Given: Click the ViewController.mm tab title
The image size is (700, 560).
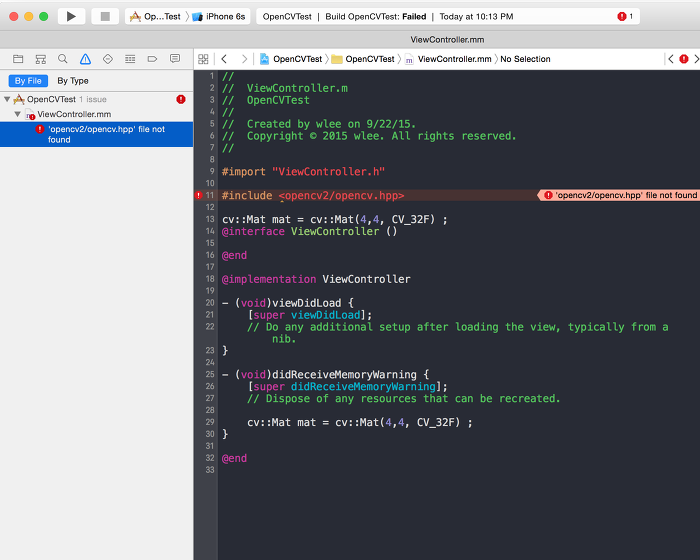Looking at the screenshot, I should coord(447,40).
